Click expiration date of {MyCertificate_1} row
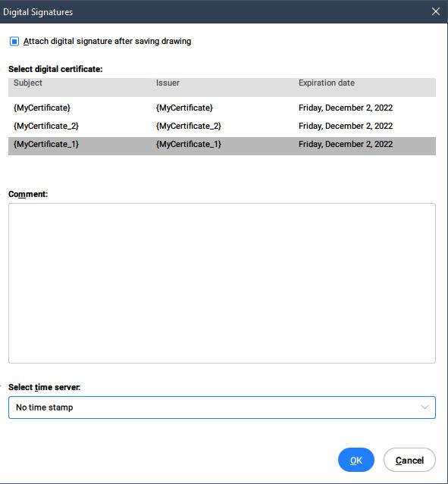Viewport: 448px width, 484px height. tap(346, 144)
